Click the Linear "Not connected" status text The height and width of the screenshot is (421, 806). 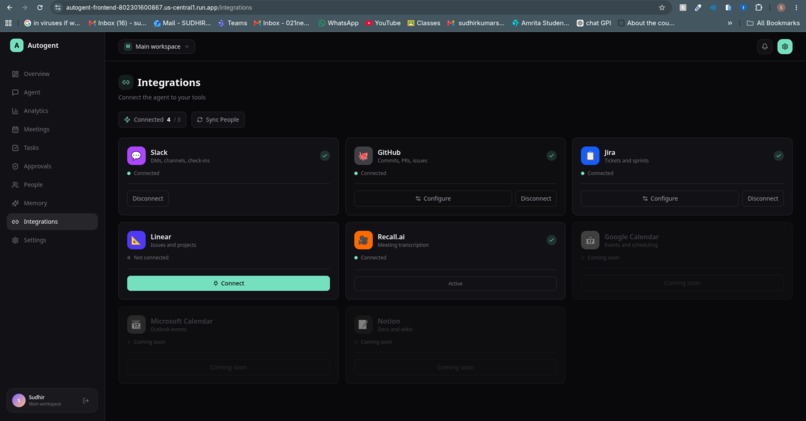[151, 258]
